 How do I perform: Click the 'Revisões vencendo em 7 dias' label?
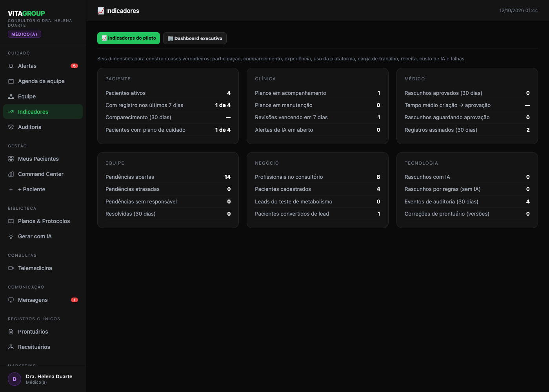point(291,117)
